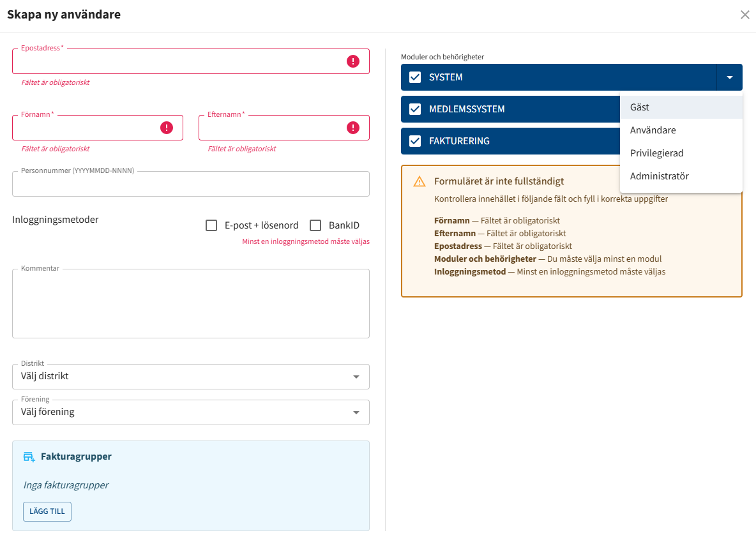Viewport: 756px width, 535px height.
Task: Click the bold Epostadress entry in the error list
Action: coord(458,246)
